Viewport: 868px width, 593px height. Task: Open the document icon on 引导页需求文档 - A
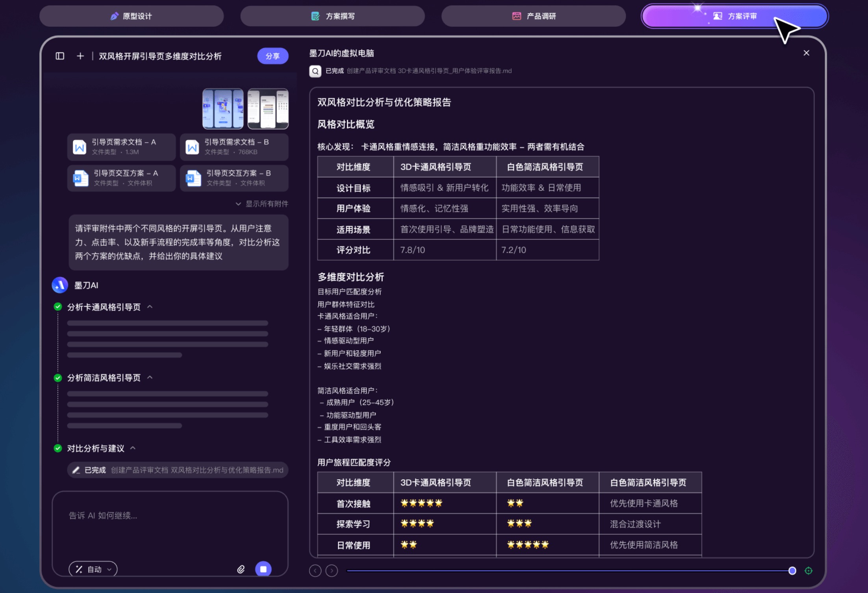(x=80, y=146)
